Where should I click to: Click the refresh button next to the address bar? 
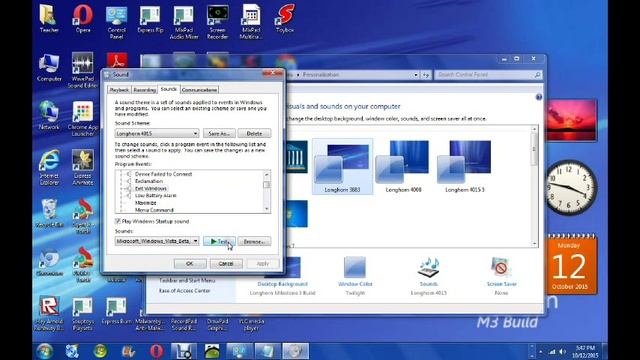(426, 75)
